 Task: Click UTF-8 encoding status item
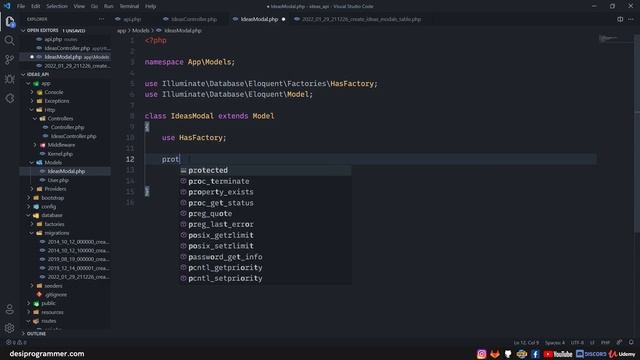tap(577, 342)
